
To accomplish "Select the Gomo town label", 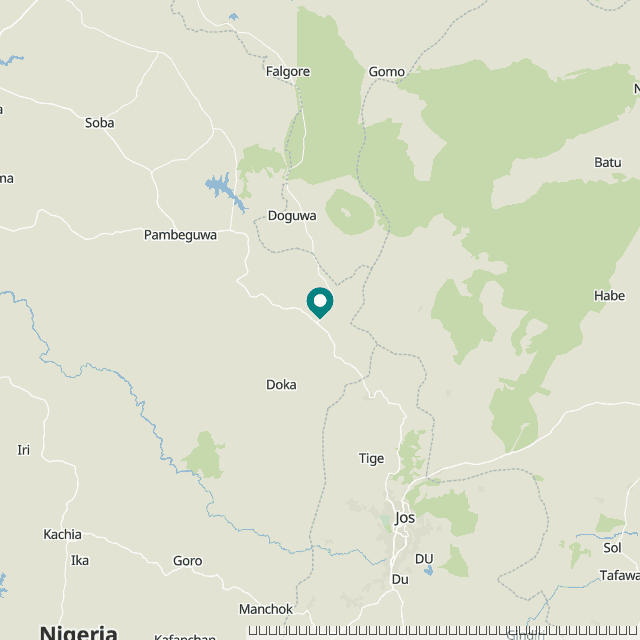I will pos(387,72).
